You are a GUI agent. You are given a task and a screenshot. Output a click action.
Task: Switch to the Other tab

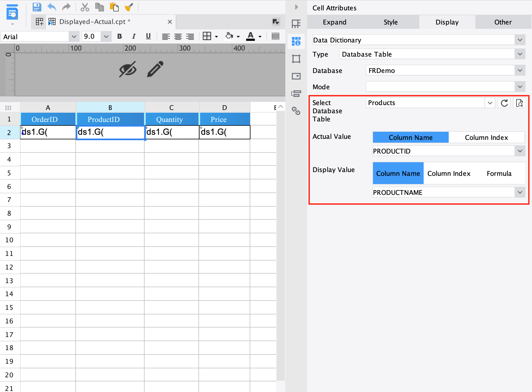[x=503, y=22]
